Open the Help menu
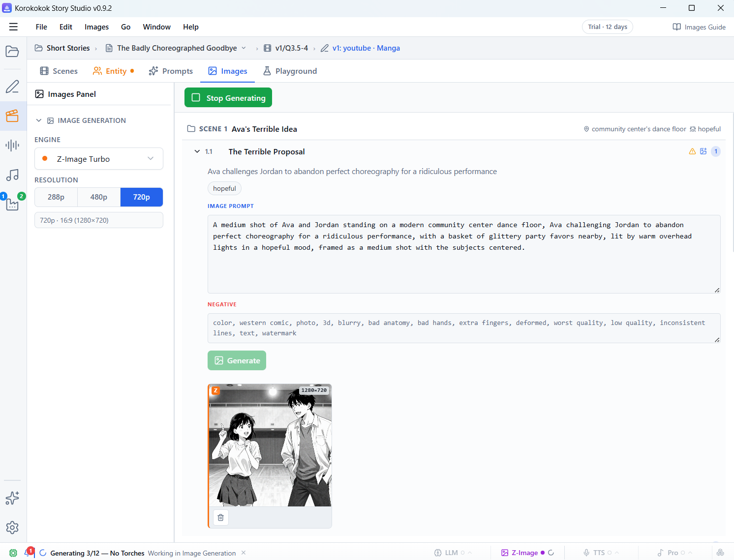The image size is (734, 560). [191, 27]
